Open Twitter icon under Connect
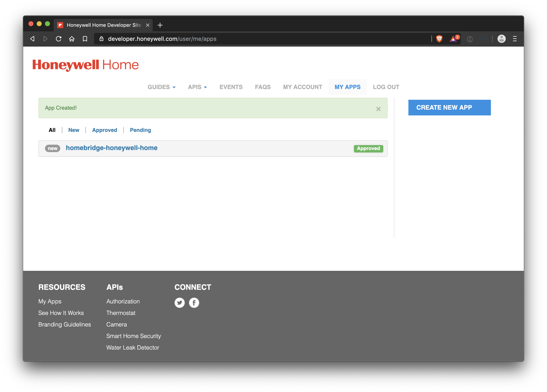The width and height of the screenshot is (547, 392). [179, 303]
